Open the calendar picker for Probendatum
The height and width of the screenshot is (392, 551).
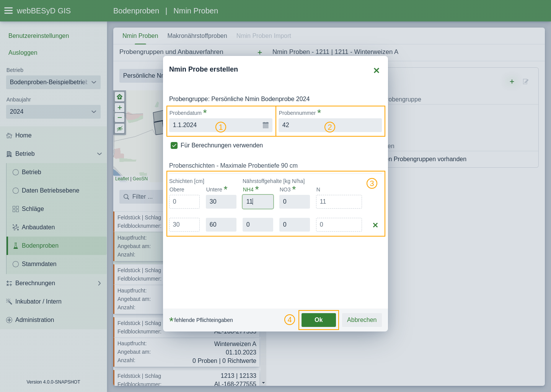(266, 125)
